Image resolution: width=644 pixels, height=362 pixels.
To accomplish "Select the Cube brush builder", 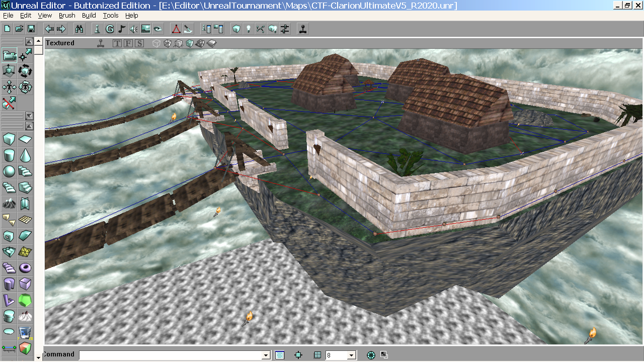I will 9,139.
